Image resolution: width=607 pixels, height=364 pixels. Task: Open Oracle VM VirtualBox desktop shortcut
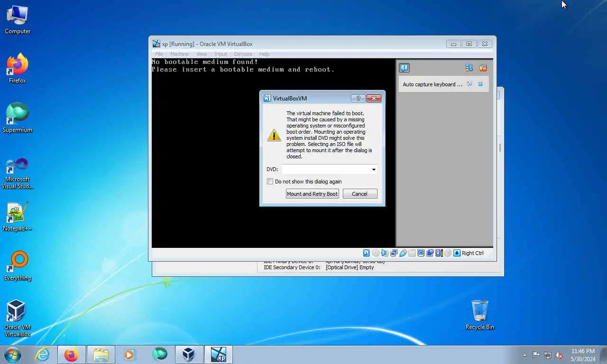pyautogui.click(x=18, y=318)
